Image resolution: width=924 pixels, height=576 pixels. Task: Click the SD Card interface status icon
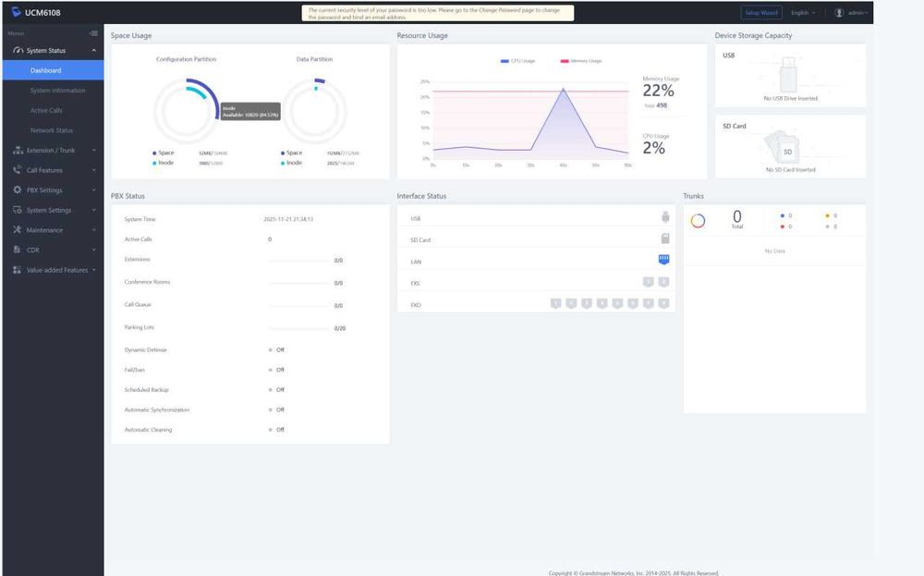pyautogui.click(x=665, y=239)
